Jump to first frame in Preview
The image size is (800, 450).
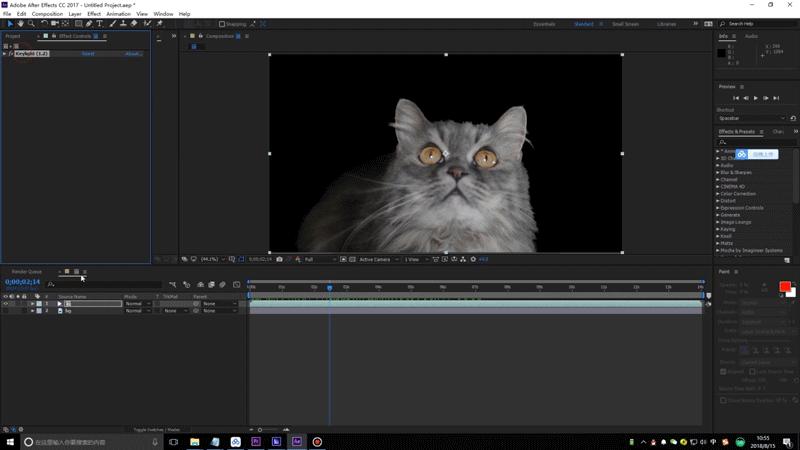(x=736, y=98)
